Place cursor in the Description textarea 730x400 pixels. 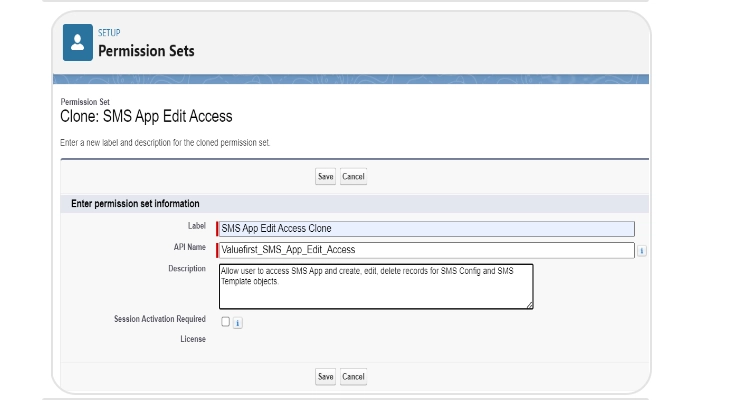[x=375, y=286]
